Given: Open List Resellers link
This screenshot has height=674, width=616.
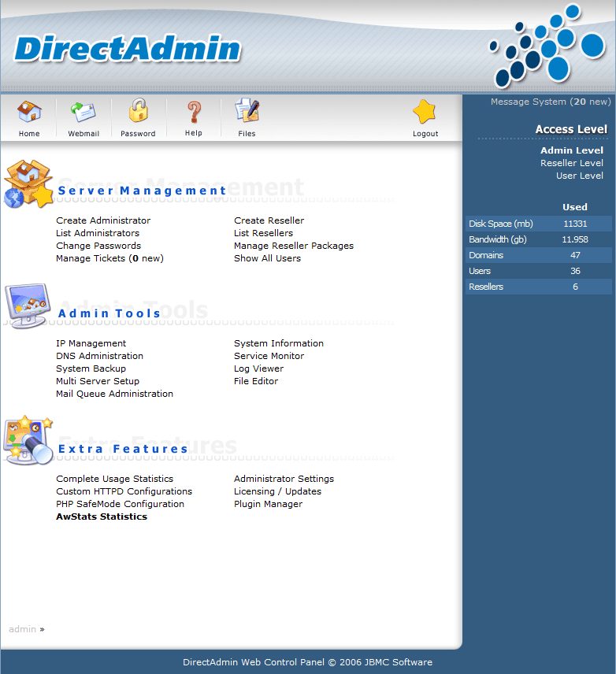Looking at the screenshot, I should (263, 233).
